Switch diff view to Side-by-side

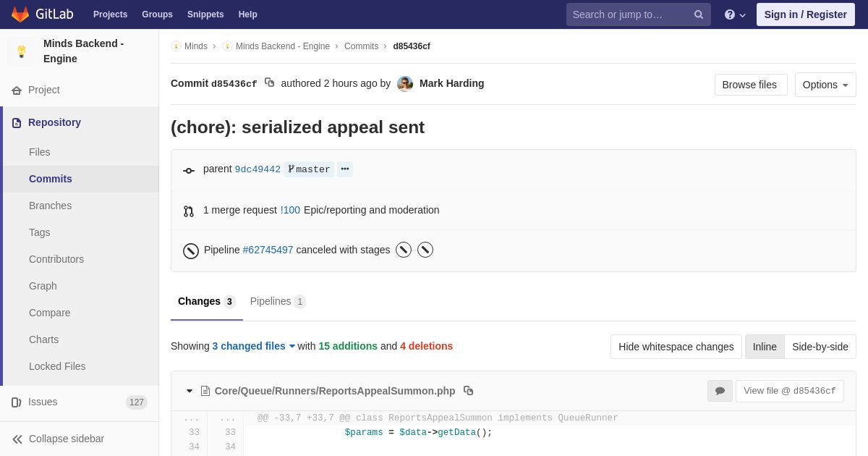point(820,347)
